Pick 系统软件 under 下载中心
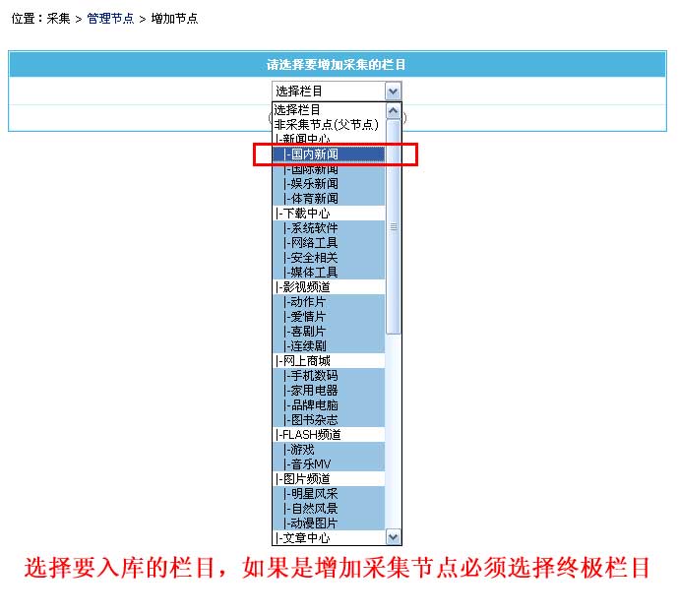 coord(311,228)
